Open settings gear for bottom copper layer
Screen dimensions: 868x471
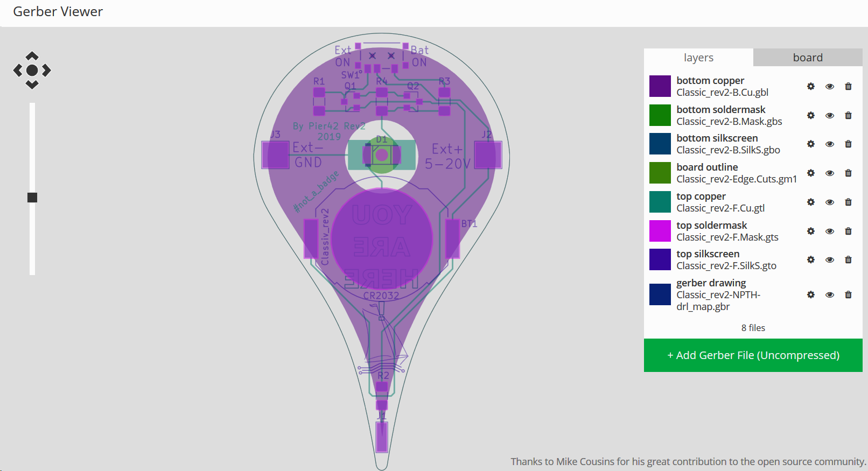pos(811,87)
